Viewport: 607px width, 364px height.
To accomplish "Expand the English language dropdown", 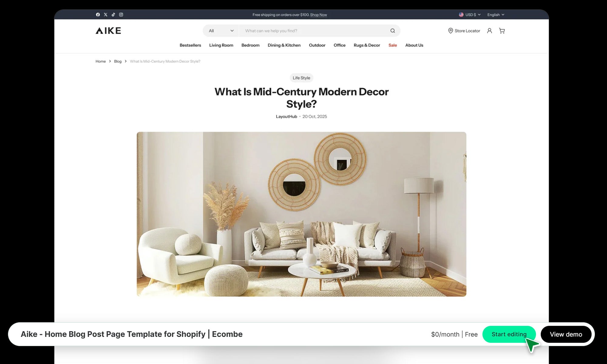I will (x=496, y=15).
